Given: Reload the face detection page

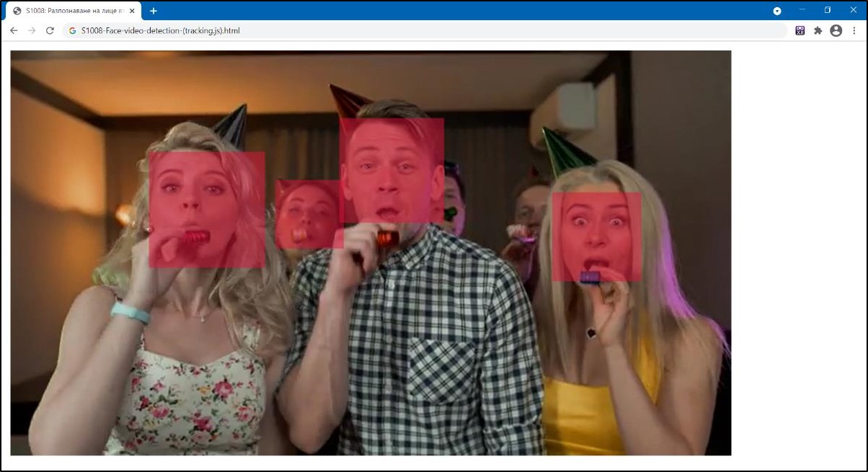Looking at the screenshot, I should click(50, 30).
